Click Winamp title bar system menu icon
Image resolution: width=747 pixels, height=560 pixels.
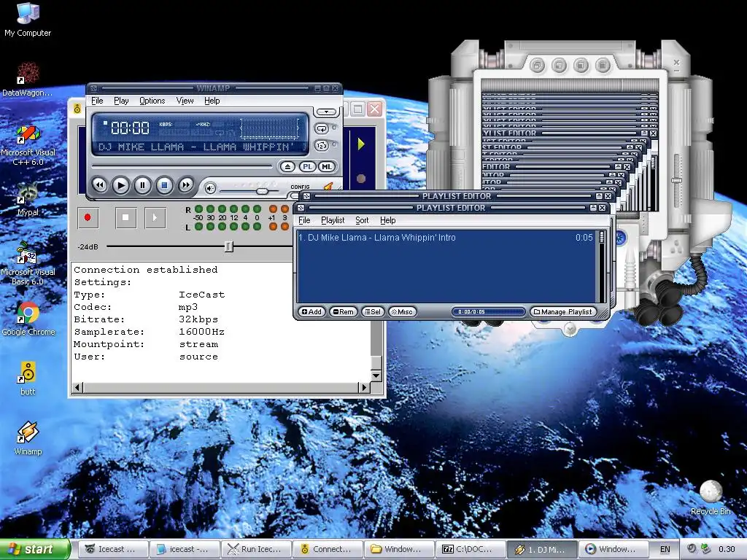point(94,88)
